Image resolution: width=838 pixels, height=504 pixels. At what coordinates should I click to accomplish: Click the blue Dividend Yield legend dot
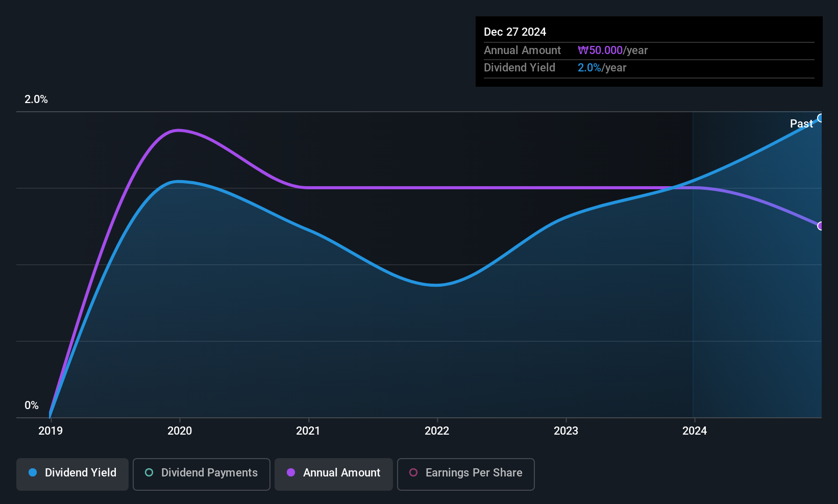(33, 472)
